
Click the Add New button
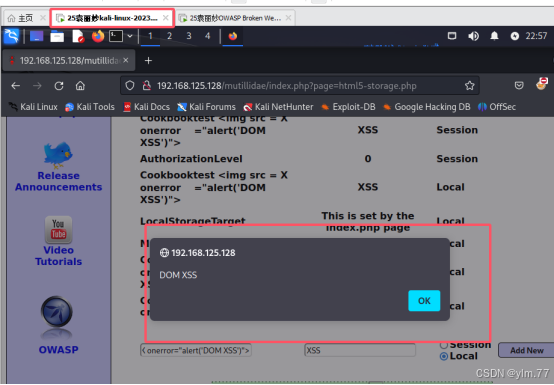coord(526,350)
